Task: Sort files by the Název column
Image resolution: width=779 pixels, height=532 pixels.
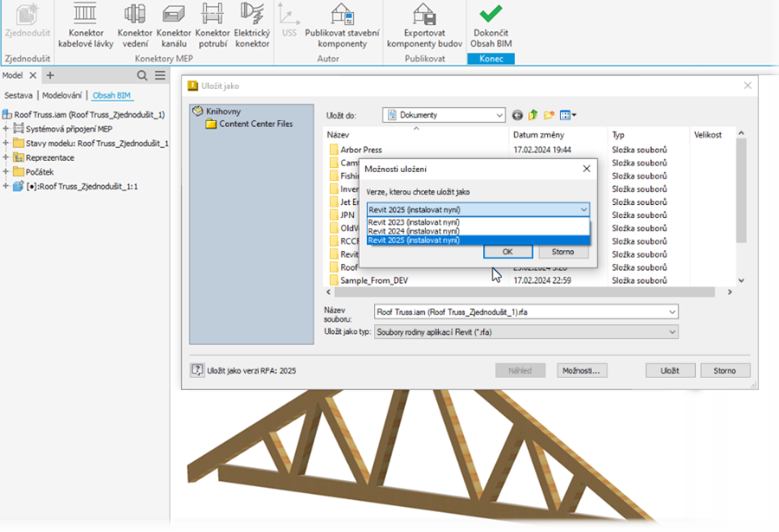Action: (416, 135)
